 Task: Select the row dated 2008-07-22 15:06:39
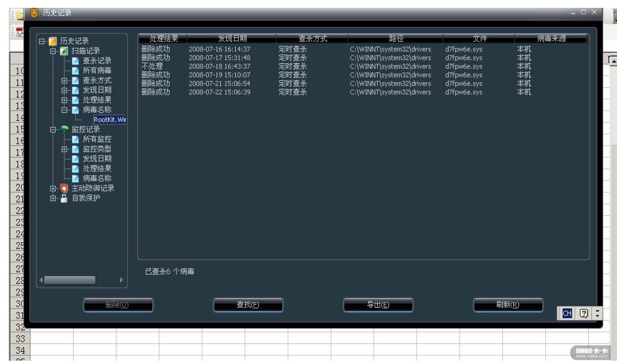(x=364, y=92)
